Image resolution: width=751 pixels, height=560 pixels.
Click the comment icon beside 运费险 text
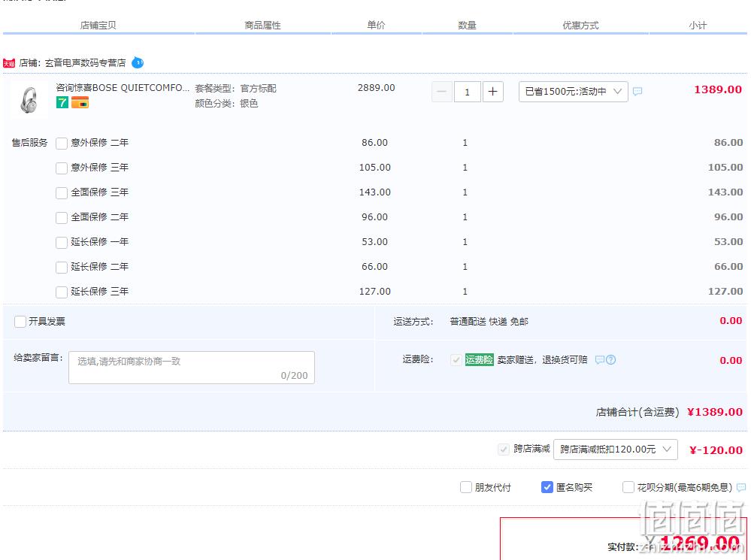click(599, 360)
